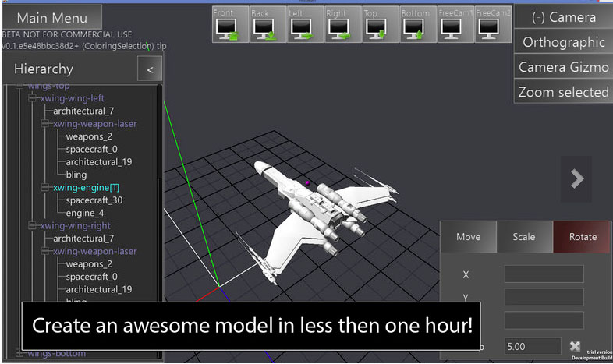Toggle Orthographic projection mode
This screenshot has height=364, width=613.
(563, 42)
